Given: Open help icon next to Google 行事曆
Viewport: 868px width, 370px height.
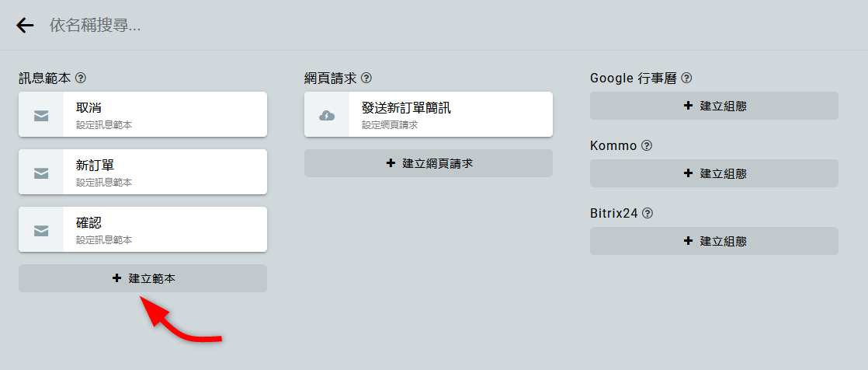Looking at the screenshot, I should point(686,79).
